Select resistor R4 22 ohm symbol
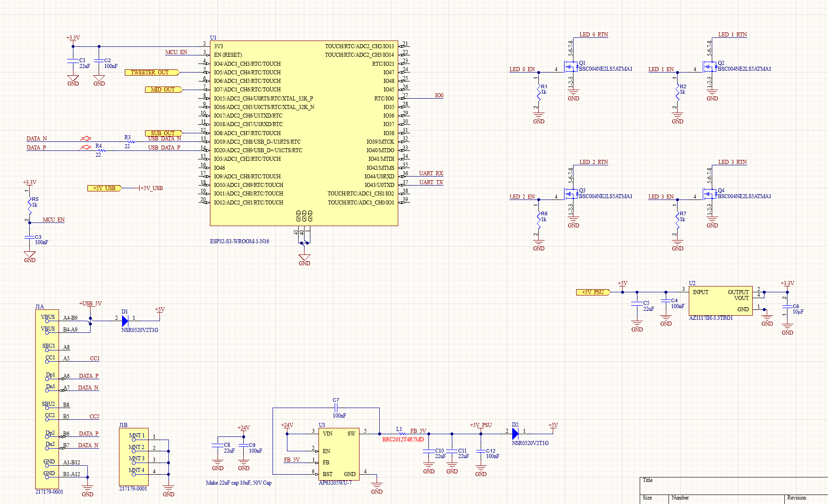This screenshot has height=504, width=828. click(x=101, y=150)
